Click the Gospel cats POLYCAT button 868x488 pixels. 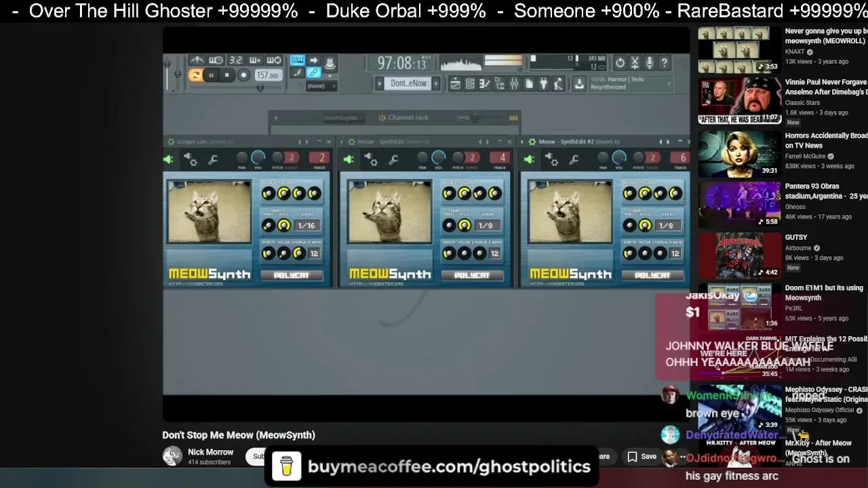pos(291,275)
